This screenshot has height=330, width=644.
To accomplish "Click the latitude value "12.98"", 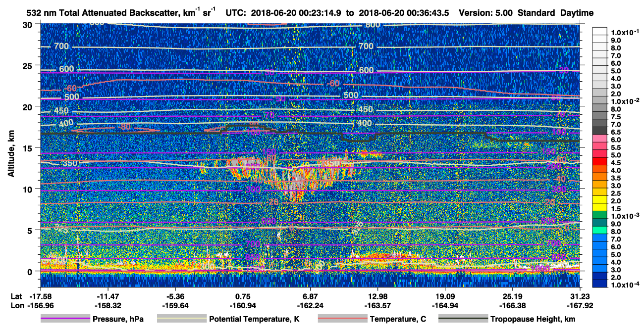I will 377,296.
